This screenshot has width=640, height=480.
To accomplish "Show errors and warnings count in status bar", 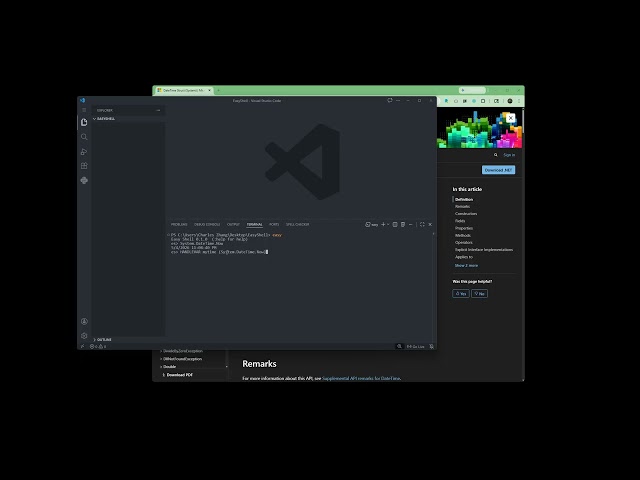I will coord(98,347).
